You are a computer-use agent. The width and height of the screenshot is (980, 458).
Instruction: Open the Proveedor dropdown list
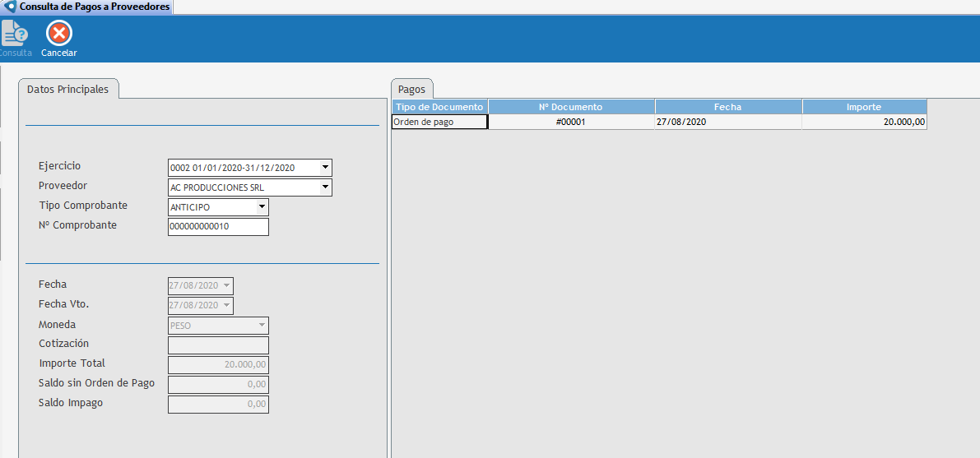(325, 187)
